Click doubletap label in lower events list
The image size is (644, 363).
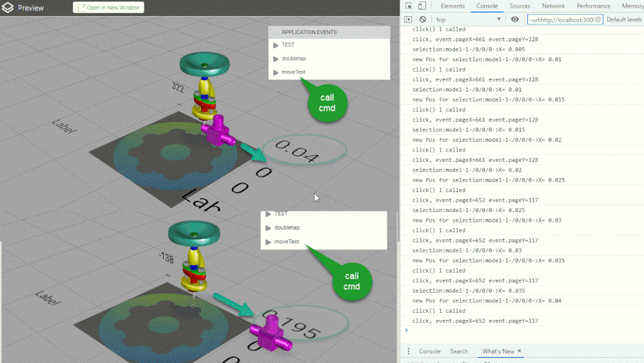pos(287,228)
